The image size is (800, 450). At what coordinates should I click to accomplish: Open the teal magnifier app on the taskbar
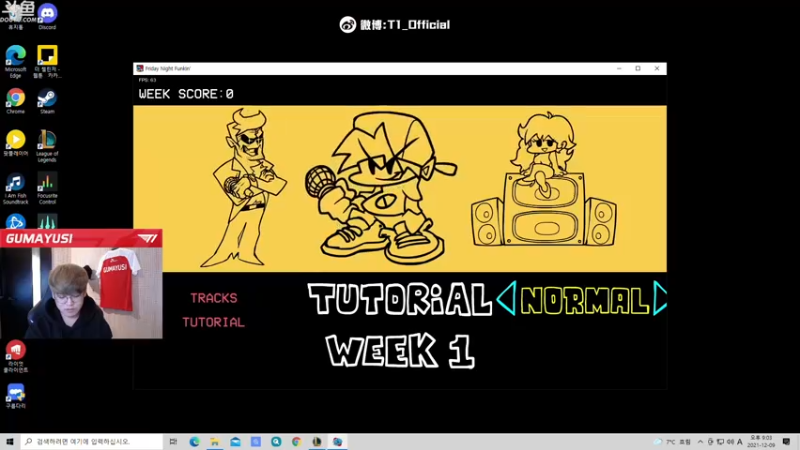pyautogui.click(x=276, y=442)
